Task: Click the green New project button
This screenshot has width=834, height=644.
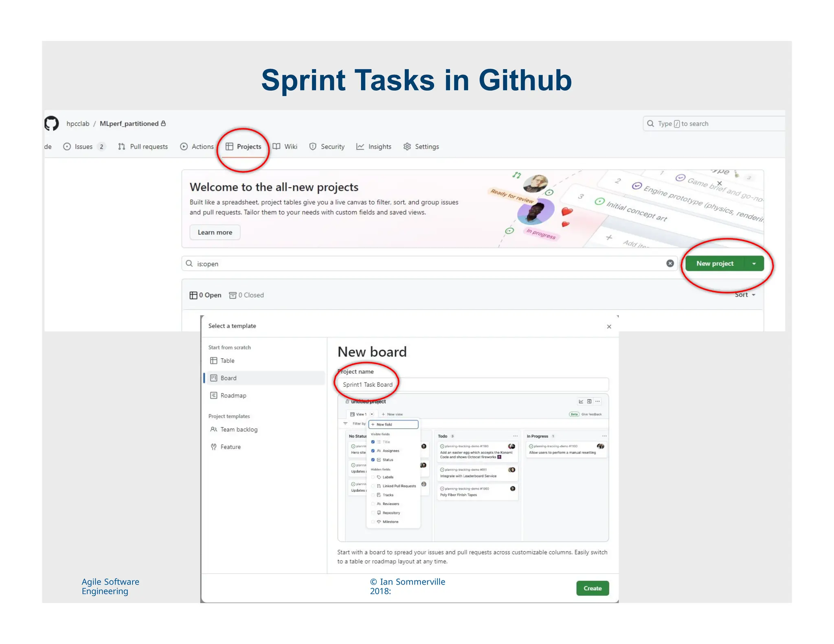Action: [x=715, y=263]
